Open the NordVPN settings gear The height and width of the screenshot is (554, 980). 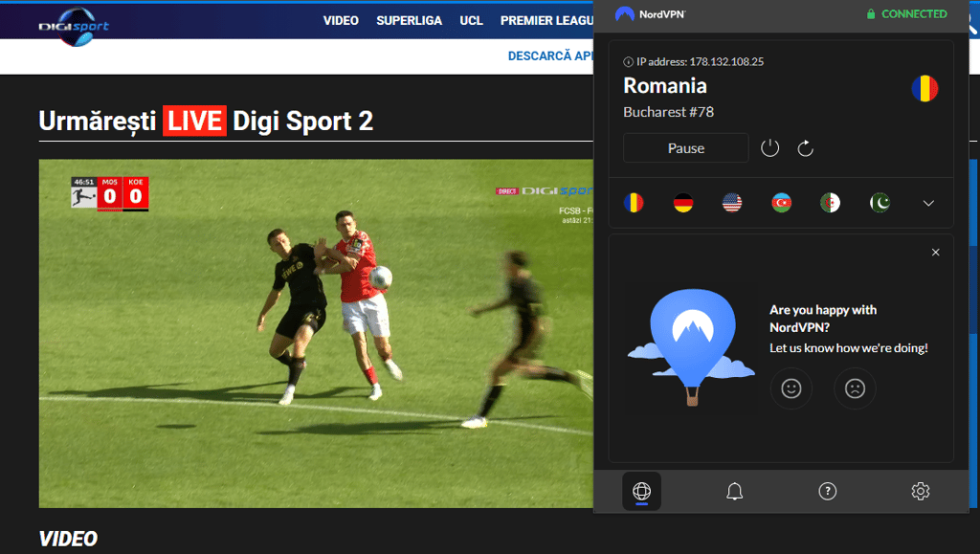click(920, 492)
